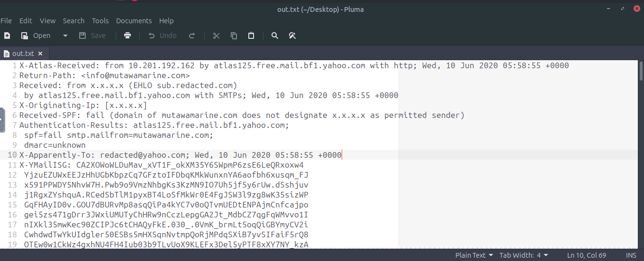Click the vertical scrollbar thumb
Screen dimensions: 644x261
click(641, 72)
